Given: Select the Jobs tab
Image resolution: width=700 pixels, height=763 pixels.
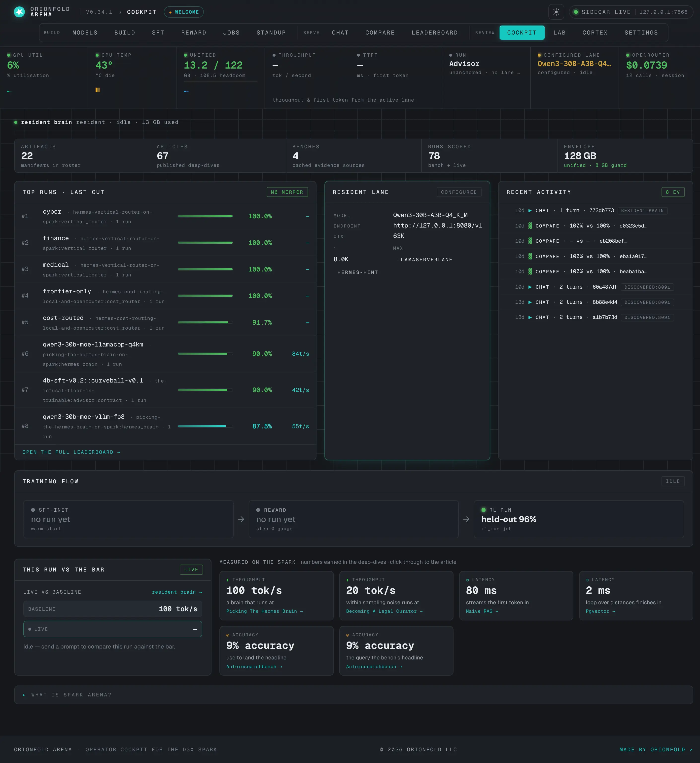Looking at the screenshot, I should [x=231, y=33].
